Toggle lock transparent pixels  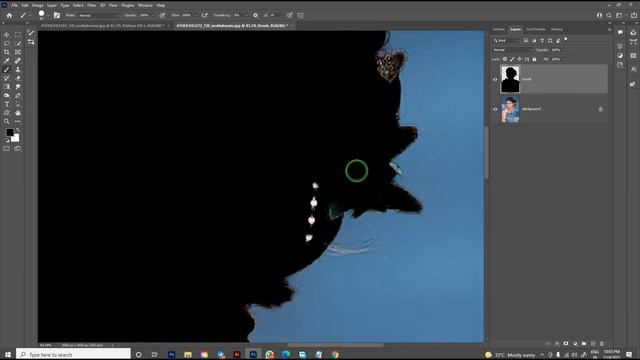tap(505, 59)
